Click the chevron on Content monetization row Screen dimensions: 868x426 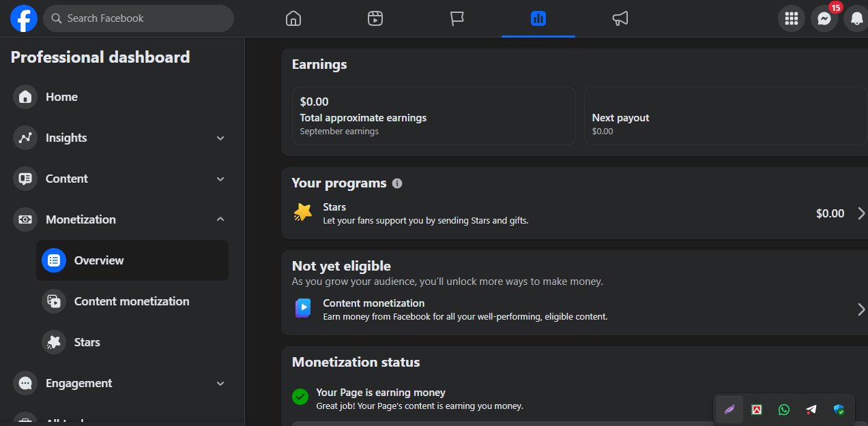click(861, 309)
